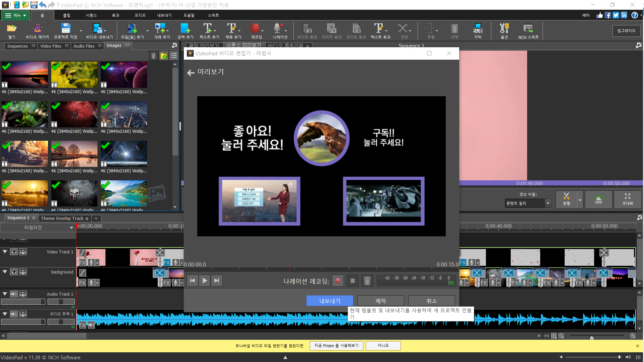This screenshot has height=362, width=644.
Task: Collapse the Video Track 1 triangle
Action: pos(5,252)
